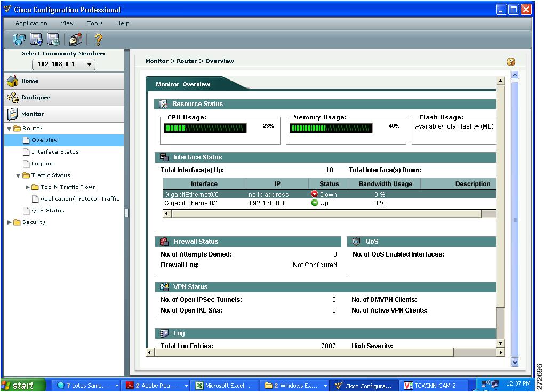Click the Interface Status page icon in tree
544x392 pixels.
26,152
